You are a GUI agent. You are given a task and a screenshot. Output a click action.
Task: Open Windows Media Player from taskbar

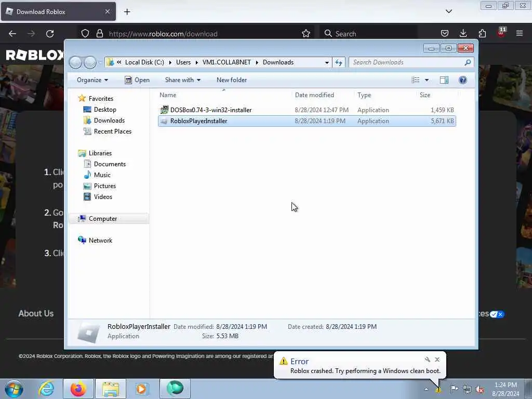click(142, 389)
